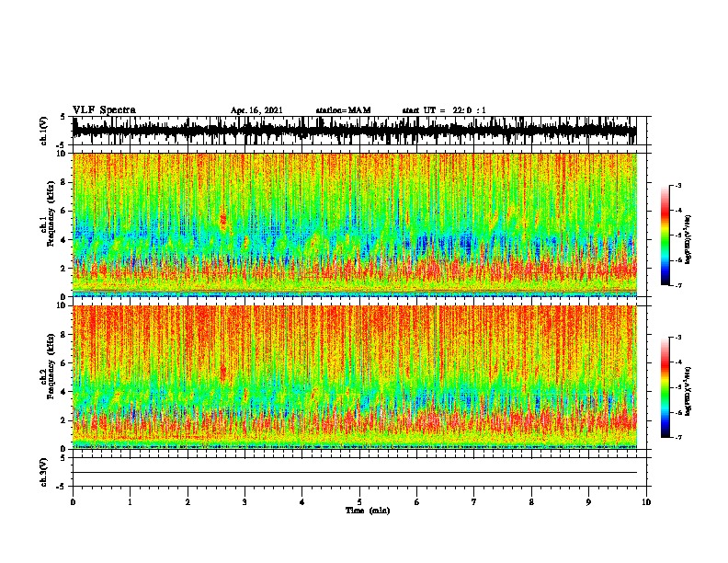728x563 pixels.
Task: Click the time axis tick "2"
Action: coord(188,502)
